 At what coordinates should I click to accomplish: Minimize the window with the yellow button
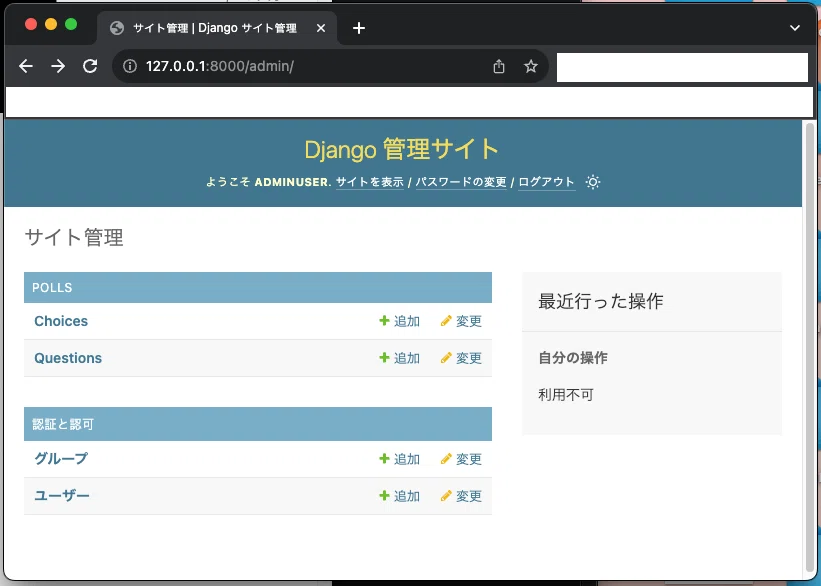[51, 24]
